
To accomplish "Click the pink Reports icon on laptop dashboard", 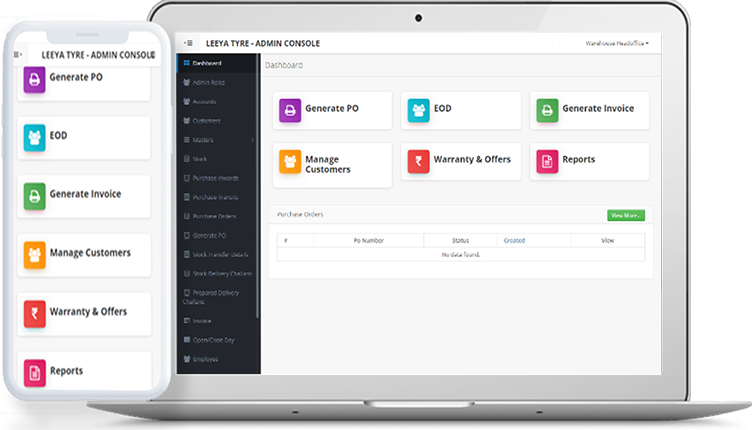I will pyautogui.click(x=547, y=161).
